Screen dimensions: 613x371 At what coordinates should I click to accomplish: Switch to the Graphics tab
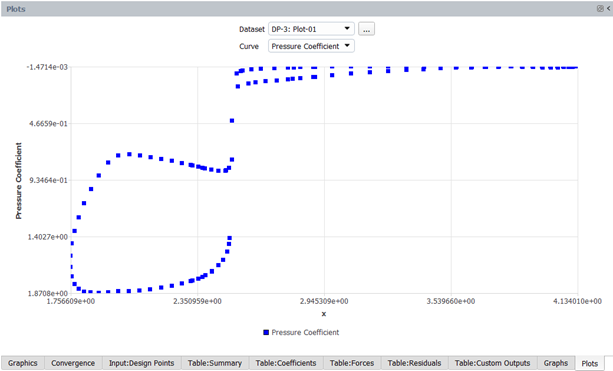click(23, 363)
